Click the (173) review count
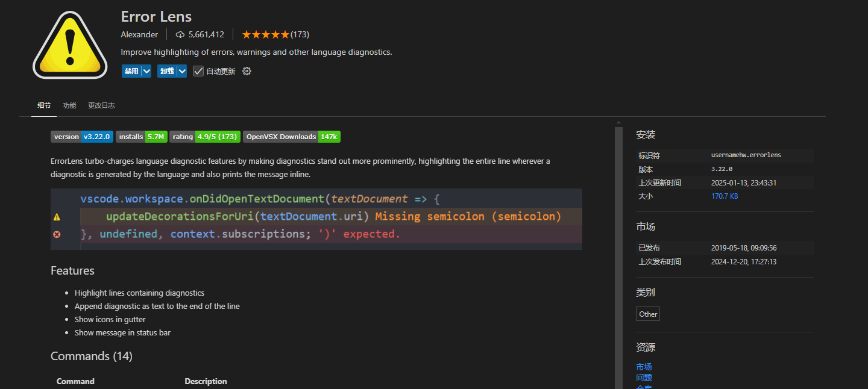This screenshot has width=868, height=389. 300,34
